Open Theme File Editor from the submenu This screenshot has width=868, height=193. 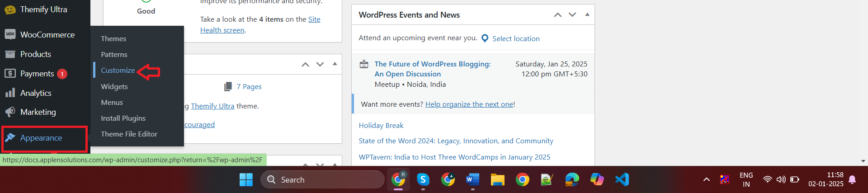[129, 134]
